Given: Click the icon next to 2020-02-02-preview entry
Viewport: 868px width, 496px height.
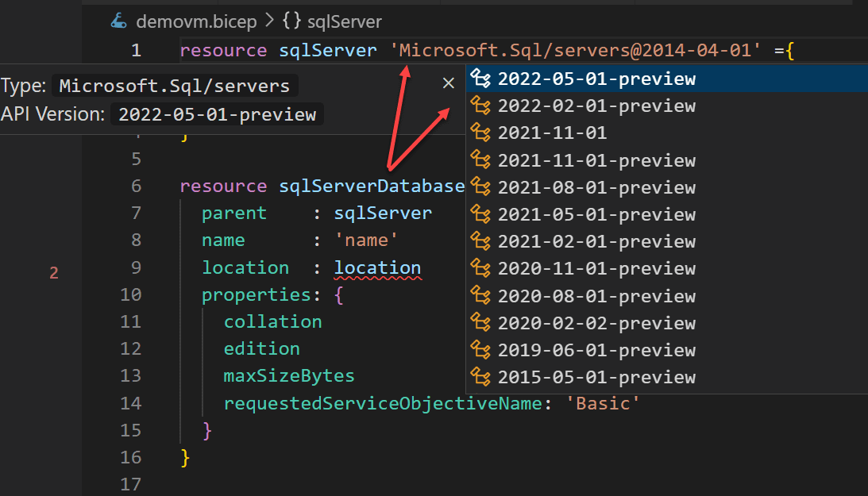Looking at the screenshot, I should coord(480,323).
